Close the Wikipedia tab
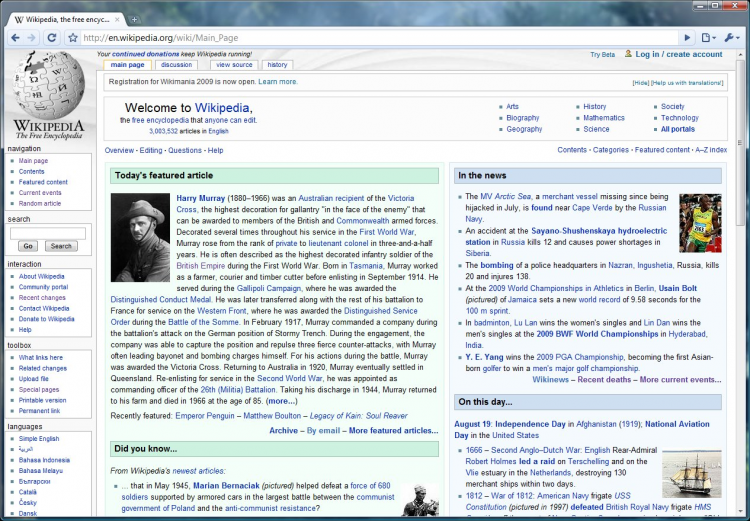The image size is (750, 521). pos(118,20)
